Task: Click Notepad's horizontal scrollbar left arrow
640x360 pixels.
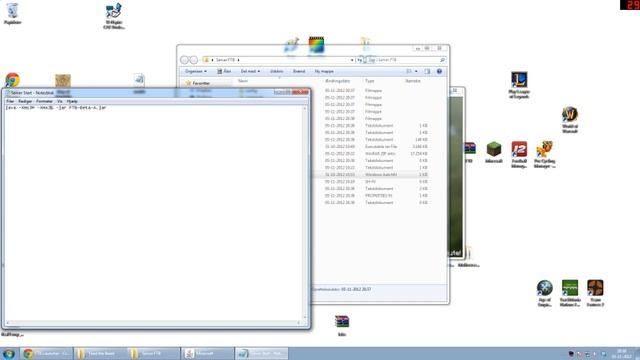Action: (x=7, y=323)
